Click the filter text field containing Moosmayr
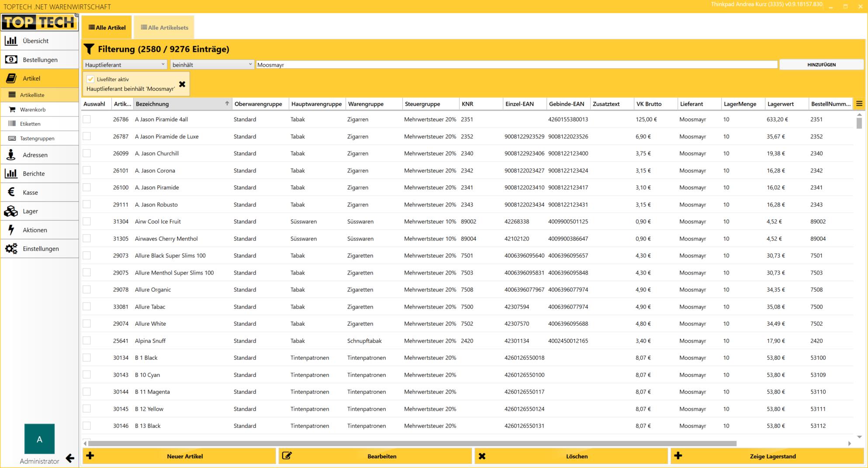The image size is (868, 468). coord(517,65)
